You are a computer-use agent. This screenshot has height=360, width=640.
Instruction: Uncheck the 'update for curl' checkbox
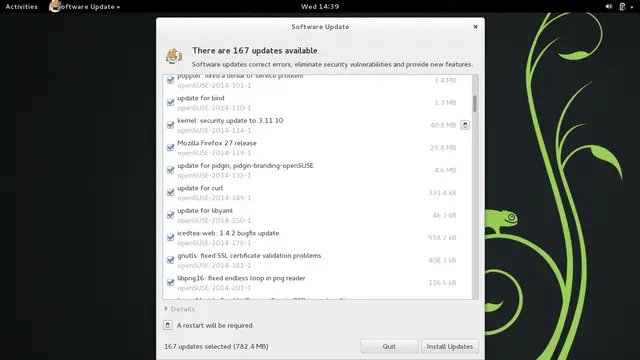pyautogui.click(x=171, y=192)
